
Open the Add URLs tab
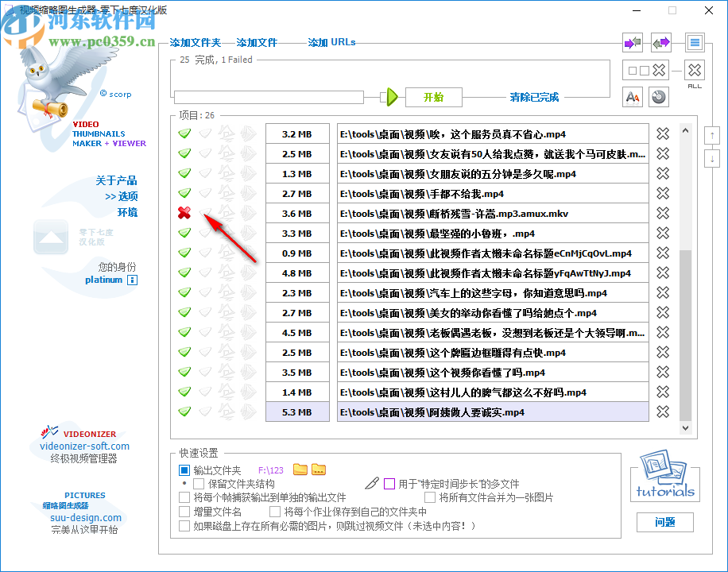click(x=331, y=42)
